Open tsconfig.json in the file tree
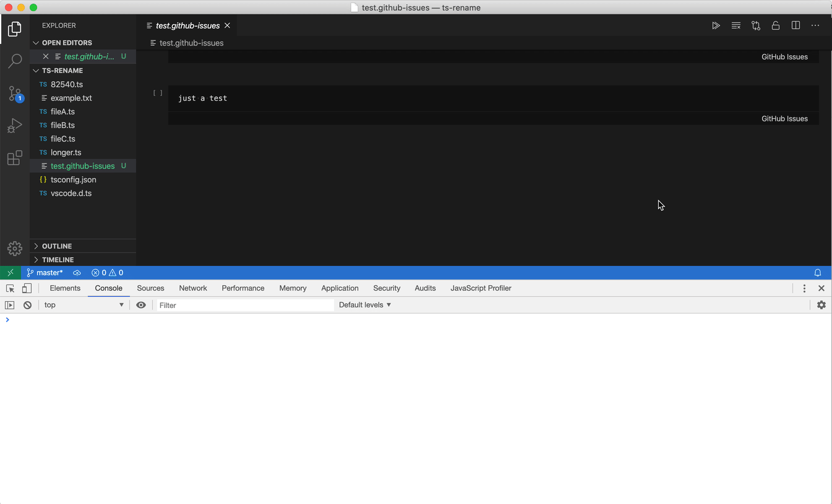Screen dimensions: 832x504 (x=83, y=179)
